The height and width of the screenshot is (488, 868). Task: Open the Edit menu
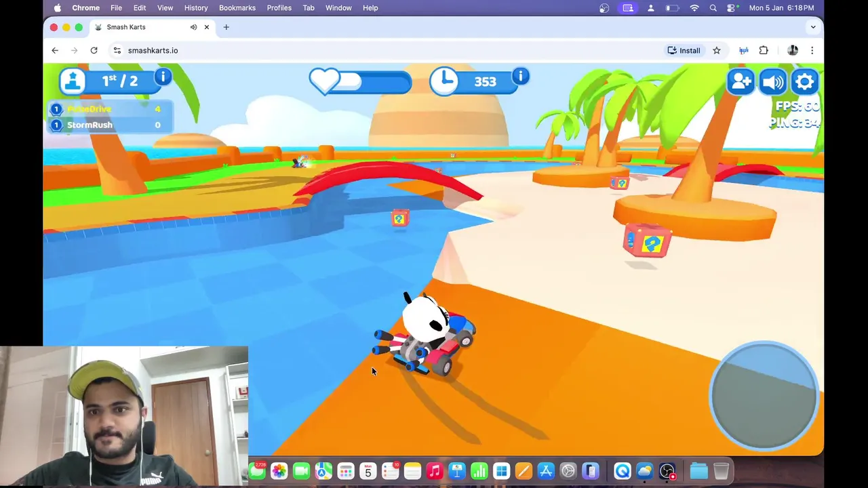coord(140,7)
